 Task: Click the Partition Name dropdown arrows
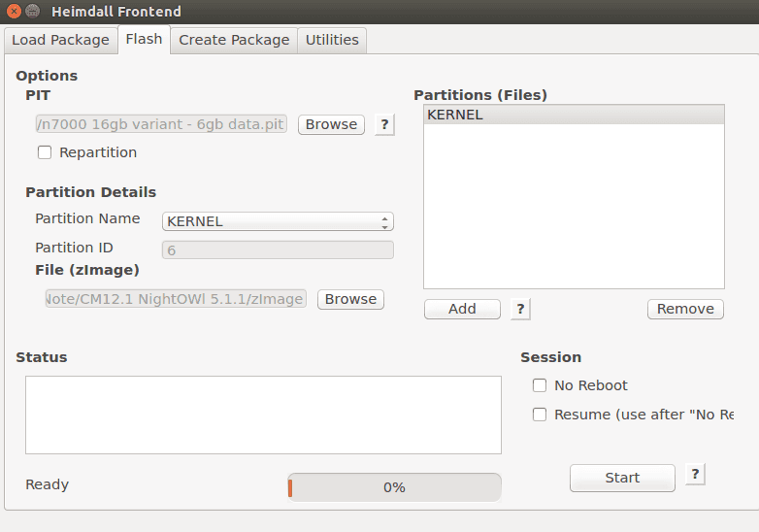pos(384,221)
